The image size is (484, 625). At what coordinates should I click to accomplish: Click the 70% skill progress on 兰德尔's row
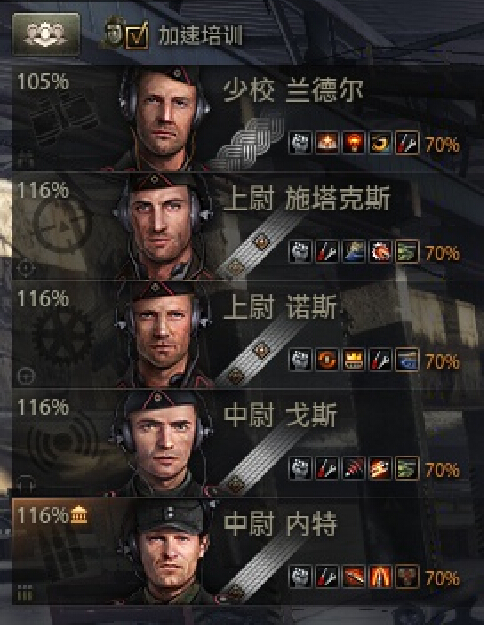[x=443, y=144]
